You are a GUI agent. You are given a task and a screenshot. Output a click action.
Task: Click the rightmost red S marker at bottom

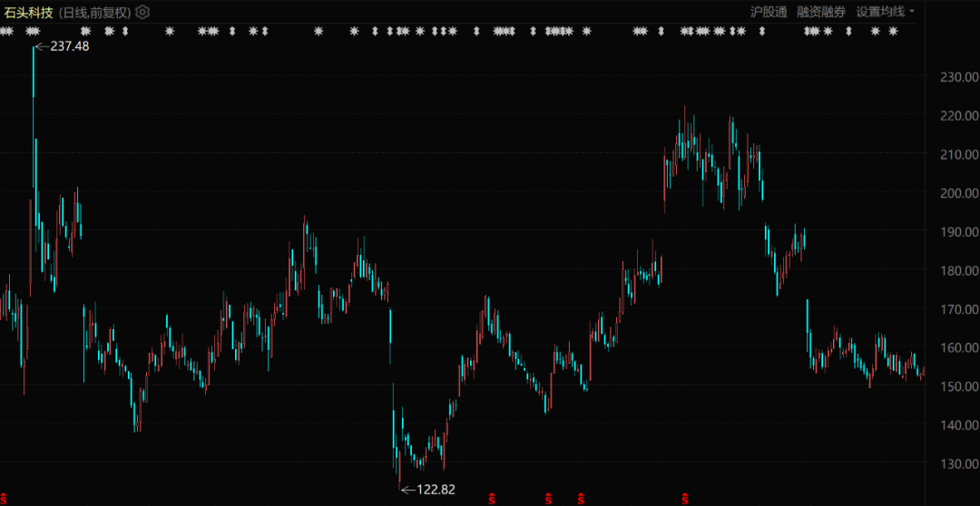click(x=685, y=498)
